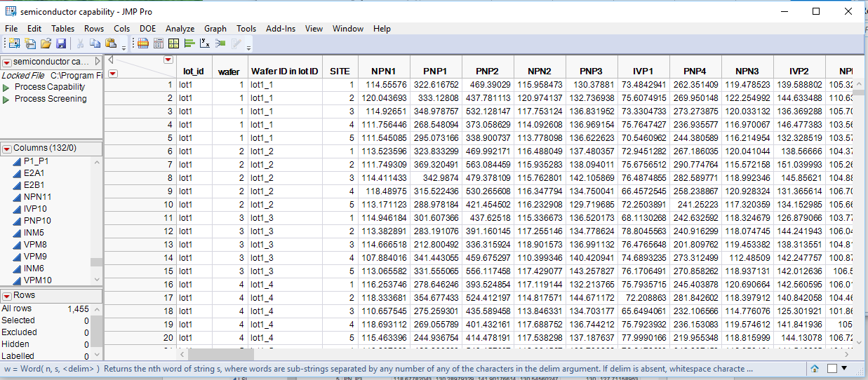Open Fit Y by X icon
The height and width of the screenshot is (380, 868).
click(205, 43)
